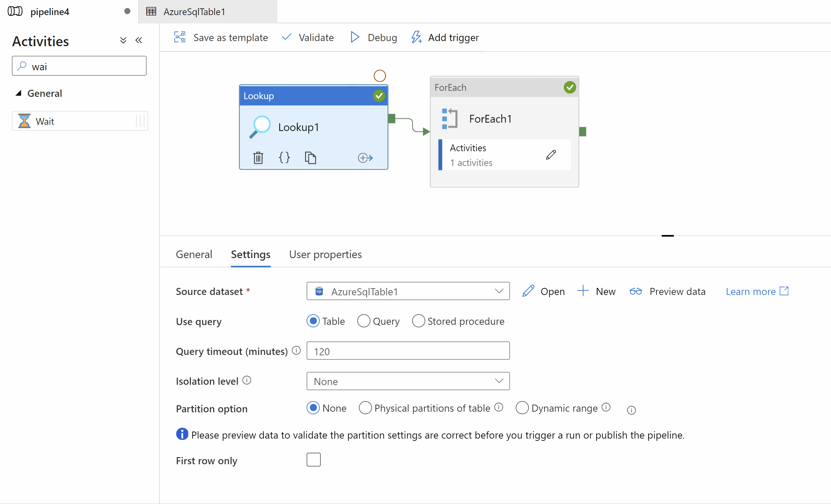The width and height of the screenshot is (831, 504).
Task: Edit ForEach1 activities with the pencil icon
Action: pos(551,155)
